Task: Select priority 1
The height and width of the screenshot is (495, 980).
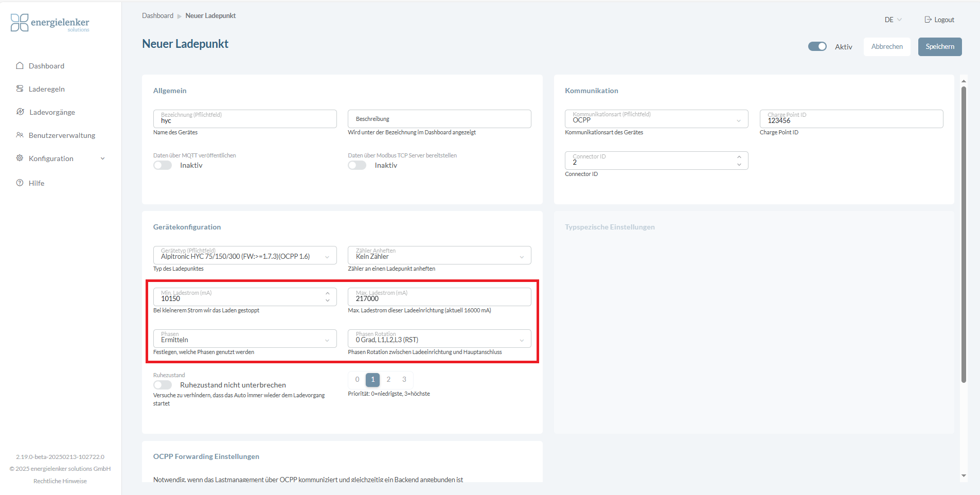Action: [x=373, y=380]
